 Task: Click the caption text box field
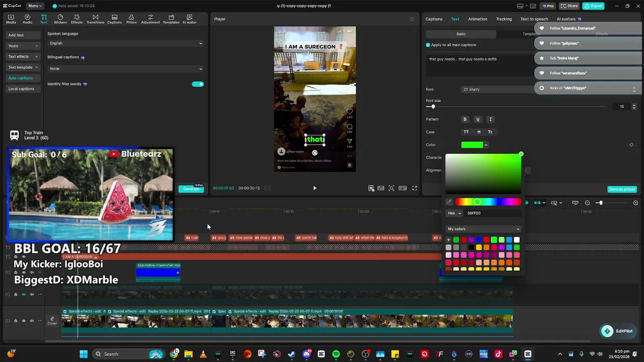[x=480, y=65]
